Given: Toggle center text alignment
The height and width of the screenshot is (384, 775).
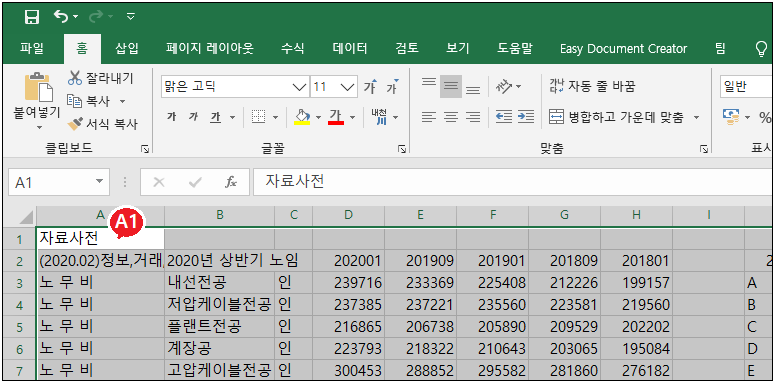Looking at the screenshot, I should pyautogui.click(x=451, y=117).
